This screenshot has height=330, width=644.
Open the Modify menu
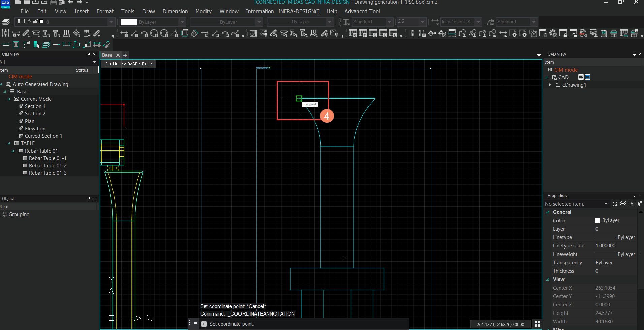[x=203, y=11]
